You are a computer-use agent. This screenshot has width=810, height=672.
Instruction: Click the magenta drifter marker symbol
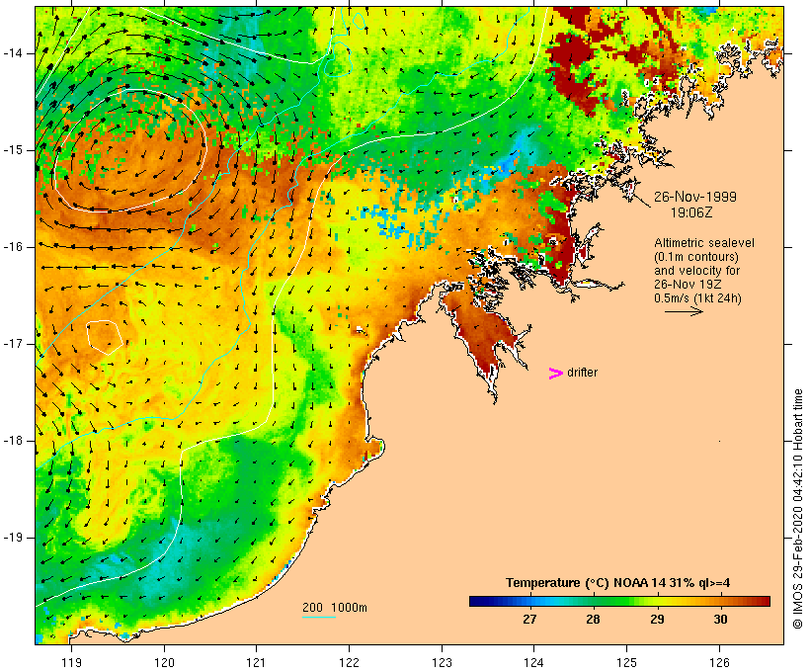click(556, 374)
